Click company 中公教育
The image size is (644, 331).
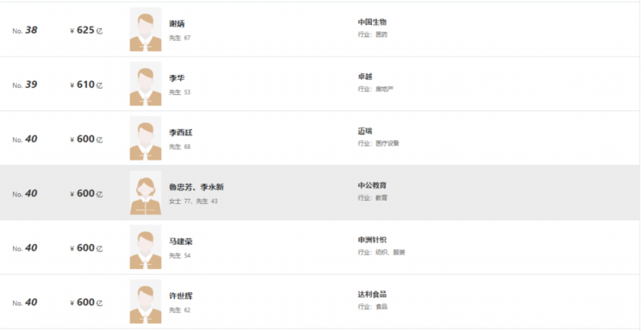[372, 185]
